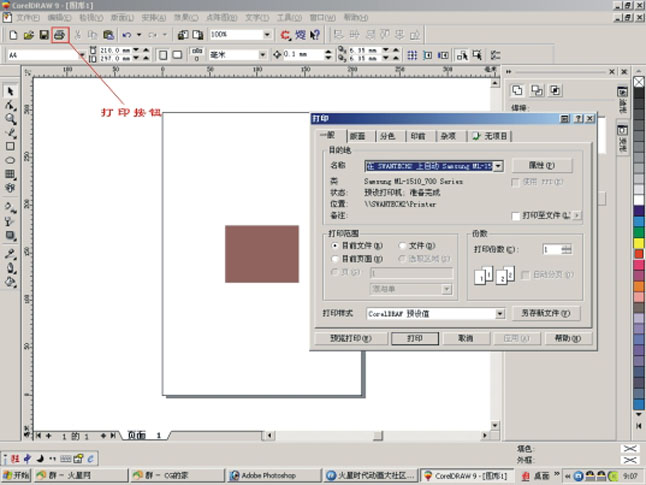Select the Ellipse tool in toolbox
This screenshot has height=485, width=646.
click(x=10, y=159)
